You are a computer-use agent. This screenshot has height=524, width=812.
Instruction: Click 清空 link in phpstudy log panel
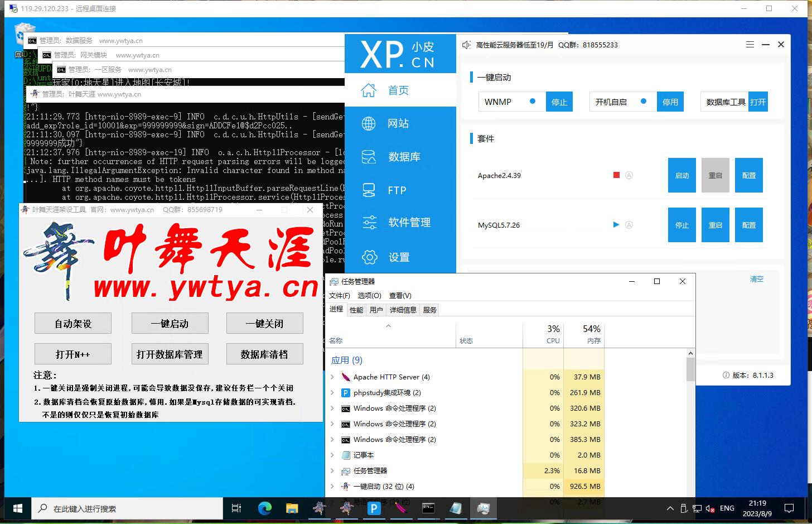click(757, 279)
